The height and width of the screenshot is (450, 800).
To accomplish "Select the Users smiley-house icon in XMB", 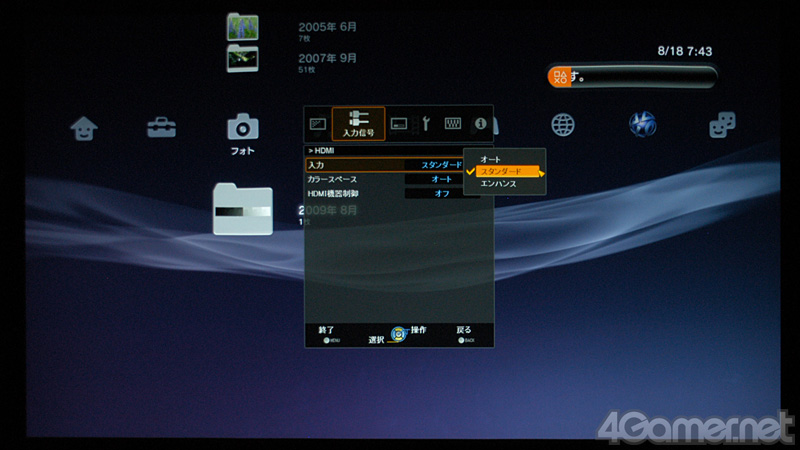I will (x=84, y=128).
